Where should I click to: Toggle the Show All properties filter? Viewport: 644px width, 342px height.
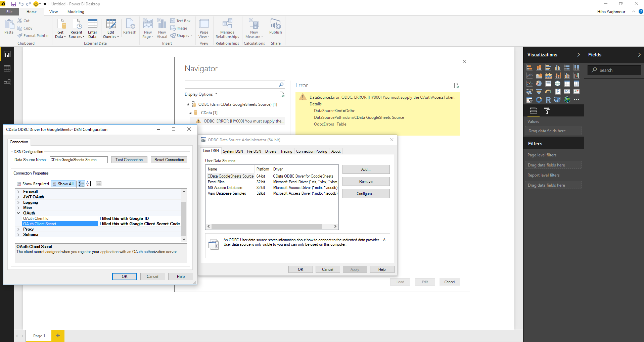pyautogui.click(x=63, y=184)
